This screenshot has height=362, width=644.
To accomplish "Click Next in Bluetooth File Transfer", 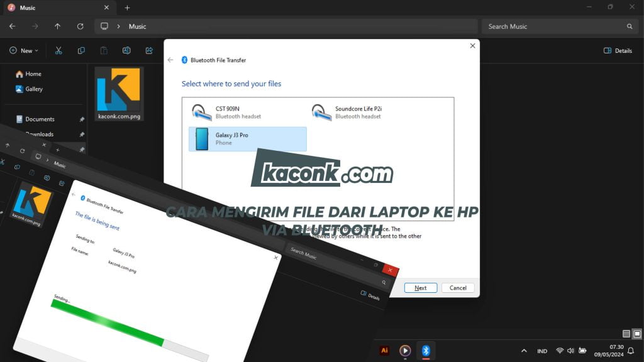I will tap(421, 288).
